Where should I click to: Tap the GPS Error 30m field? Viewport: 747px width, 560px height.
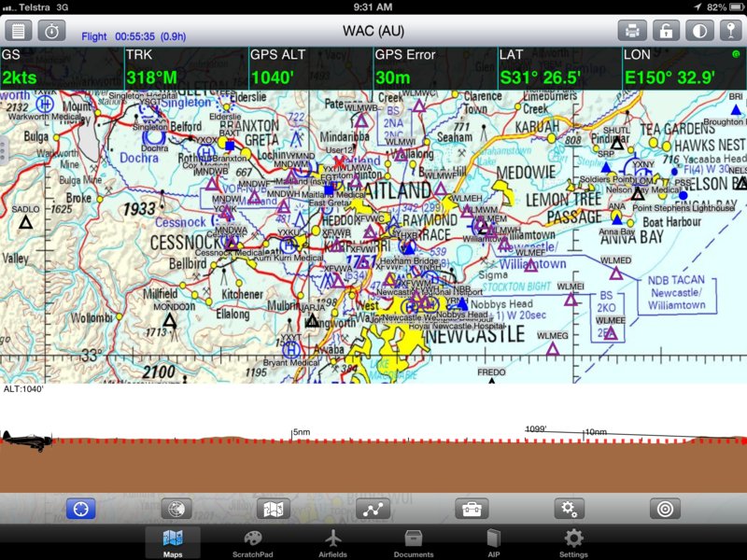pyautogui.click(x=435, y=68)
